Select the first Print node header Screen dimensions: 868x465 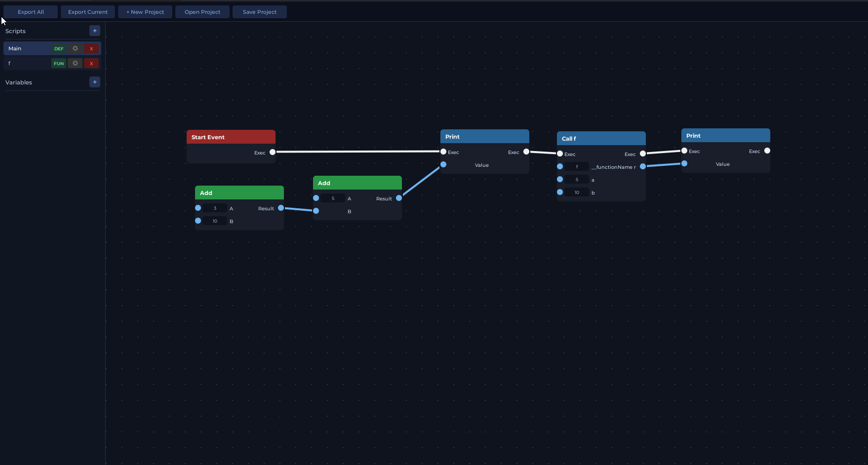[485, 136]
